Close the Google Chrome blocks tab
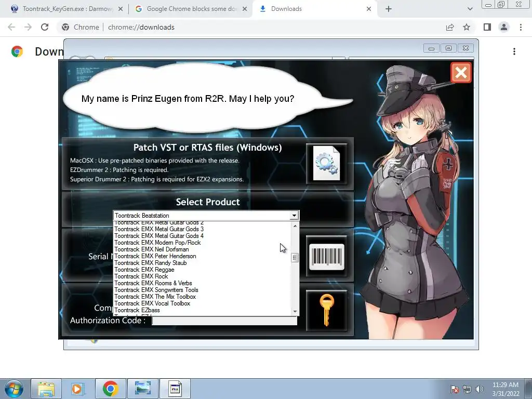This screenshot has height=399, width=532. [245, 9]
